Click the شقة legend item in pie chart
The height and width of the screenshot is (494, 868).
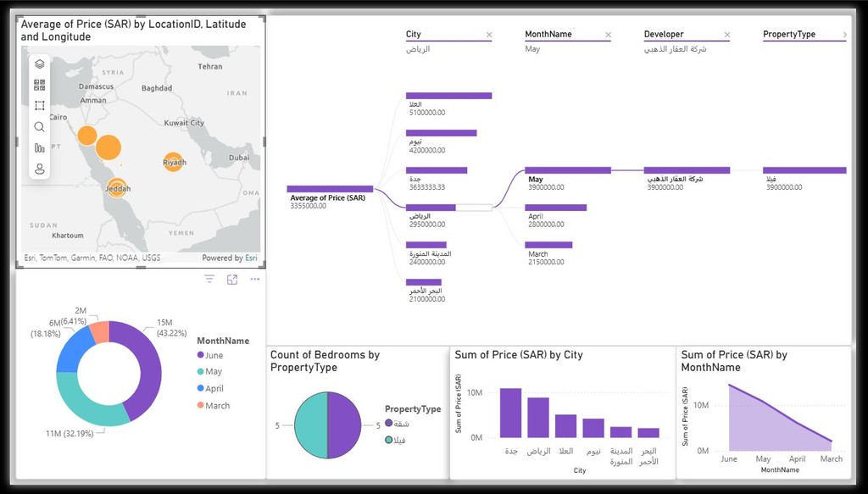coord(398,423)
